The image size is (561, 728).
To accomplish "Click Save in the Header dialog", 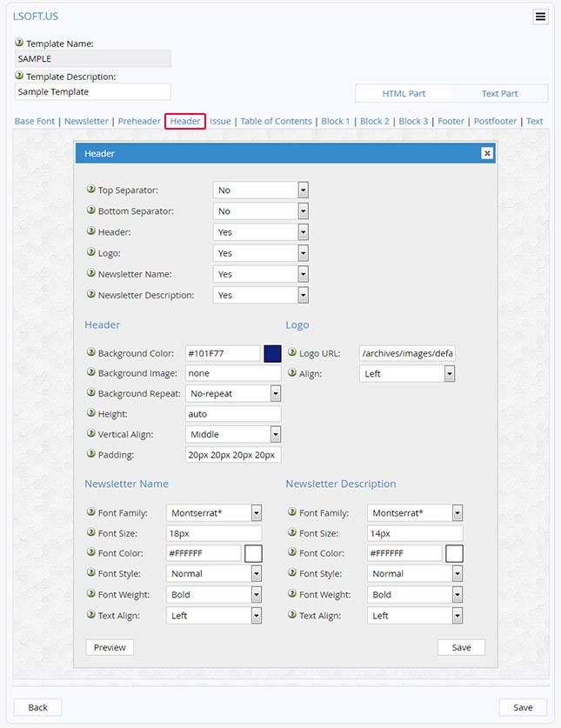I will click(x=461, y=647).
